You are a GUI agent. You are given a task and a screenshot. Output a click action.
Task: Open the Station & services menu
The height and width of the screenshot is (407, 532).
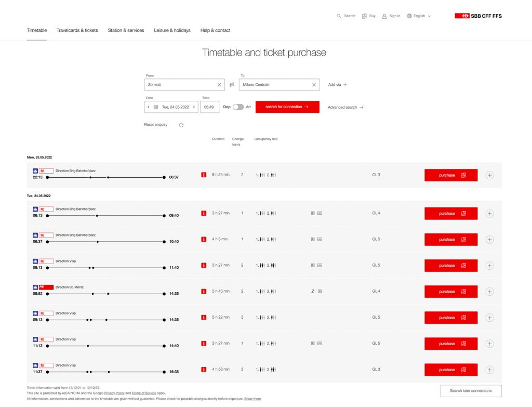[126, 30]
